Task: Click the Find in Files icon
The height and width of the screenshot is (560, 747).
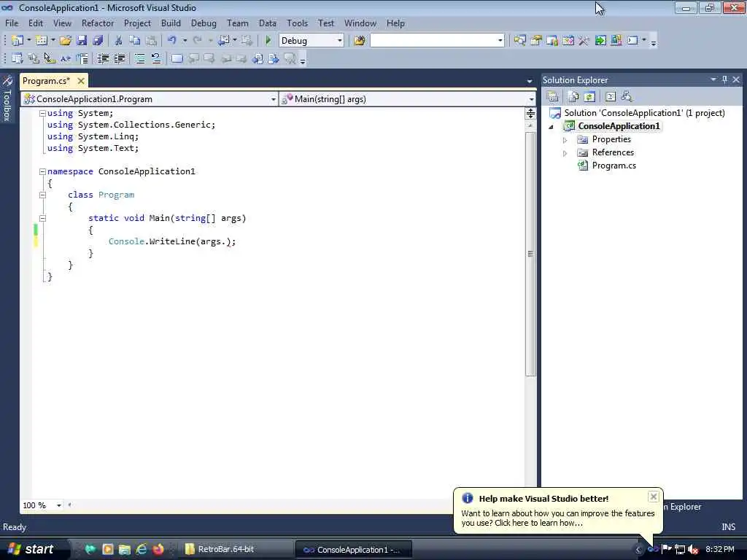Action: pos(359,41)
